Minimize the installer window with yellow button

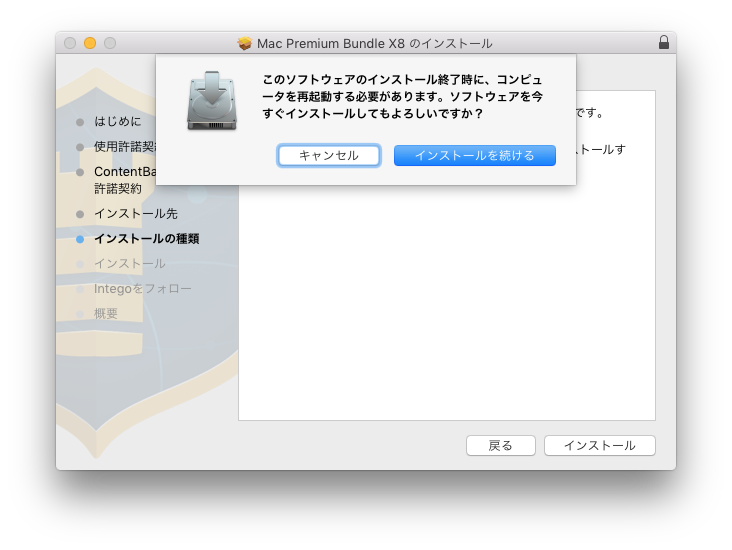pyautogui.click(x=90, y=43)
